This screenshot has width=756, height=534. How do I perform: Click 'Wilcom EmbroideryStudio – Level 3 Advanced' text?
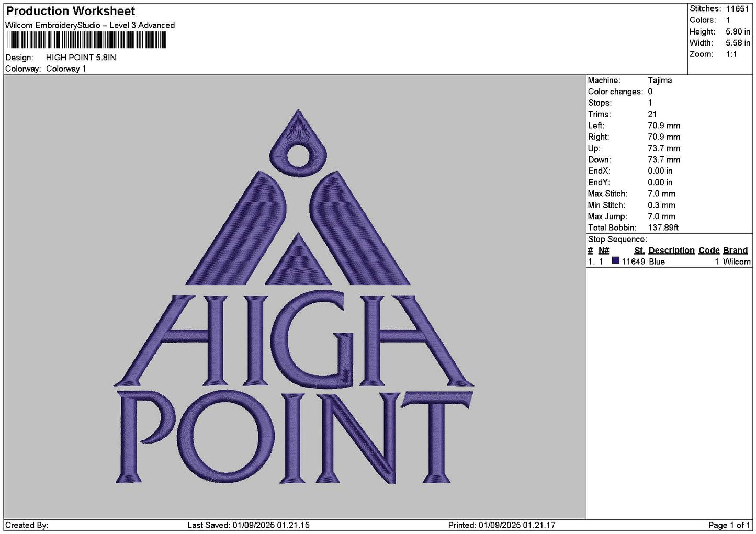point(90,25)
